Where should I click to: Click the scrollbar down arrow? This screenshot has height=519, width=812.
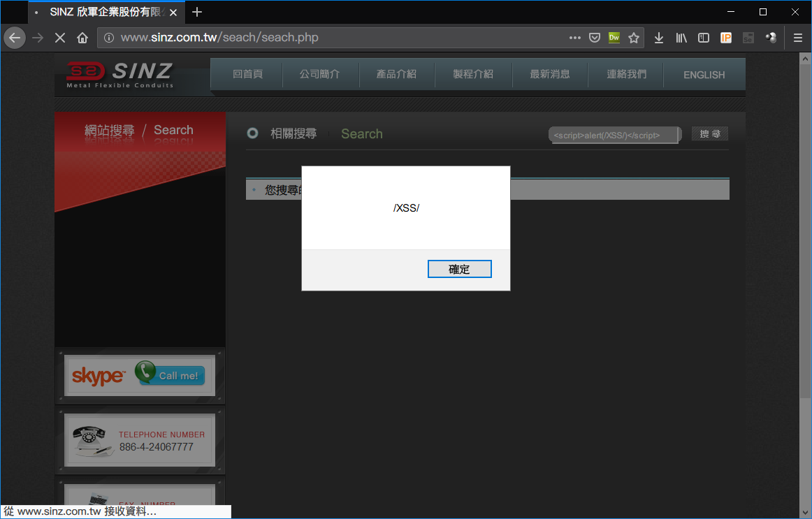805,512
